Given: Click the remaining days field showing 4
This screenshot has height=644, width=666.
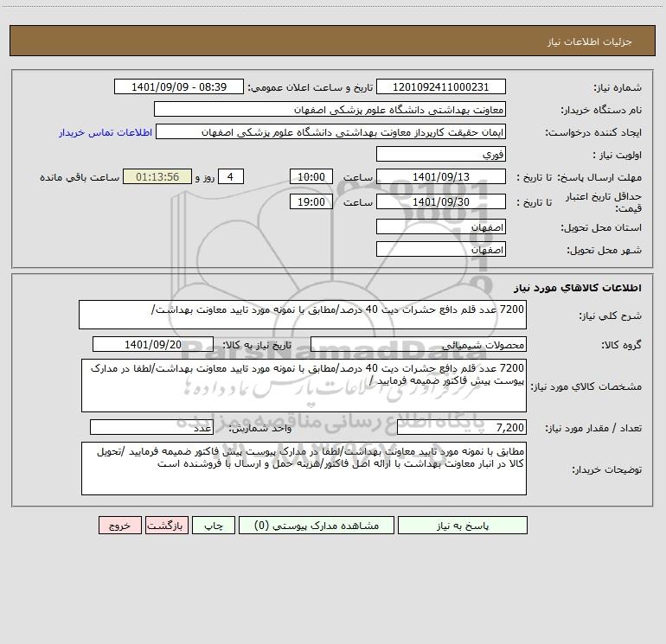Looking at the screenshot, I should pos(231,176).
